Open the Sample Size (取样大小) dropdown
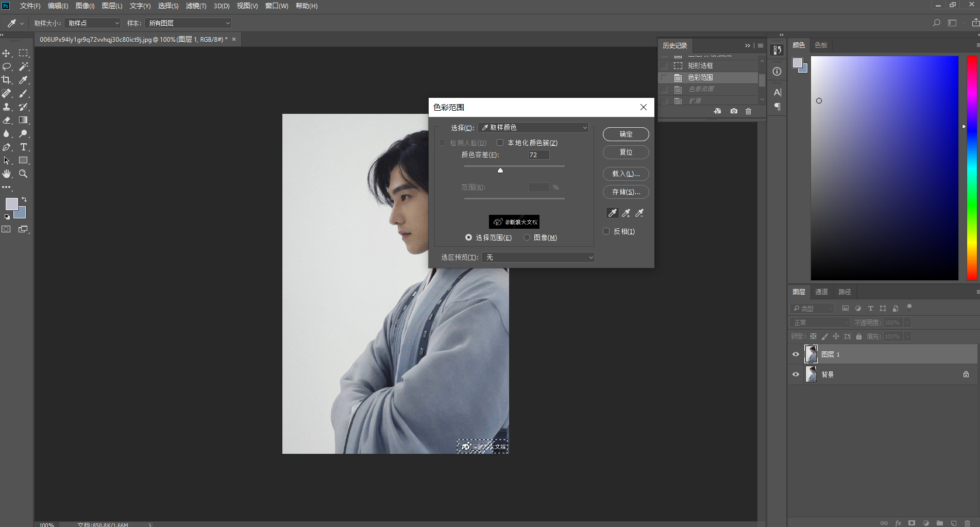 point(93,23)
